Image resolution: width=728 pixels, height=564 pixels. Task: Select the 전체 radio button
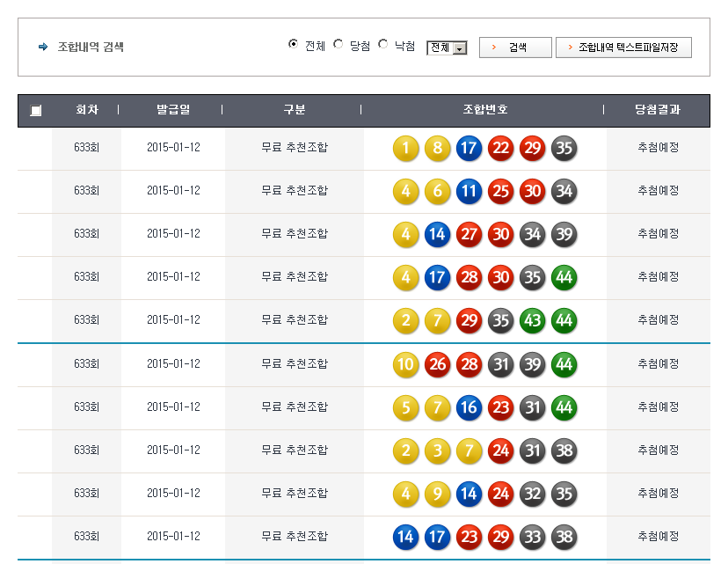pos(293,45)
